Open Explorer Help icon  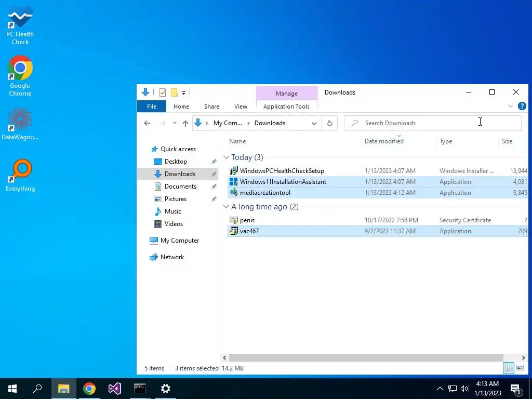point(522,106)
